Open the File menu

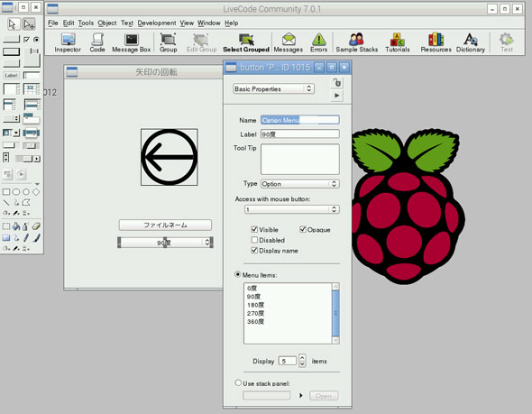point(53,23)
